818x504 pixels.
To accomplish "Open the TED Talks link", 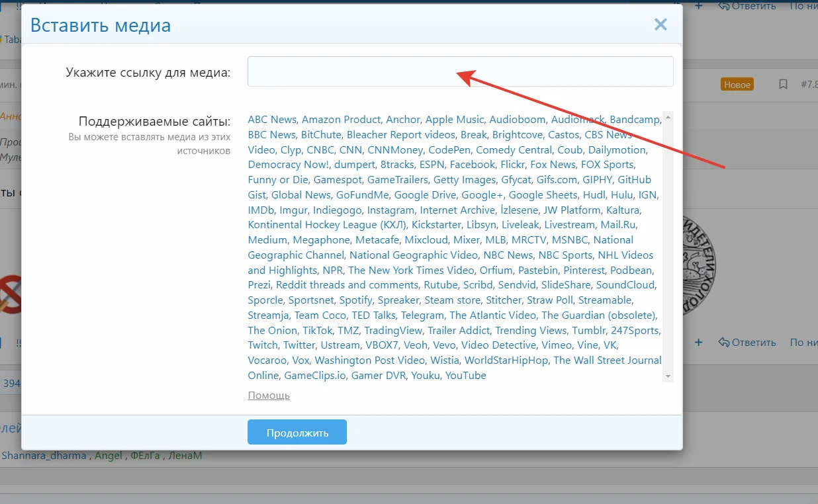I will 374,315.
